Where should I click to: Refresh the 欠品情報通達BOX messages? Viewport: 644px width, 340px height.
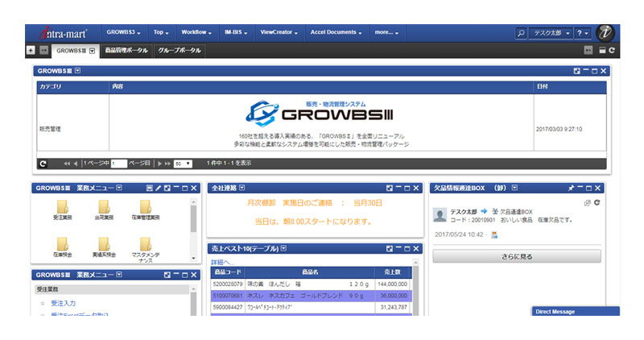[597, 203]
